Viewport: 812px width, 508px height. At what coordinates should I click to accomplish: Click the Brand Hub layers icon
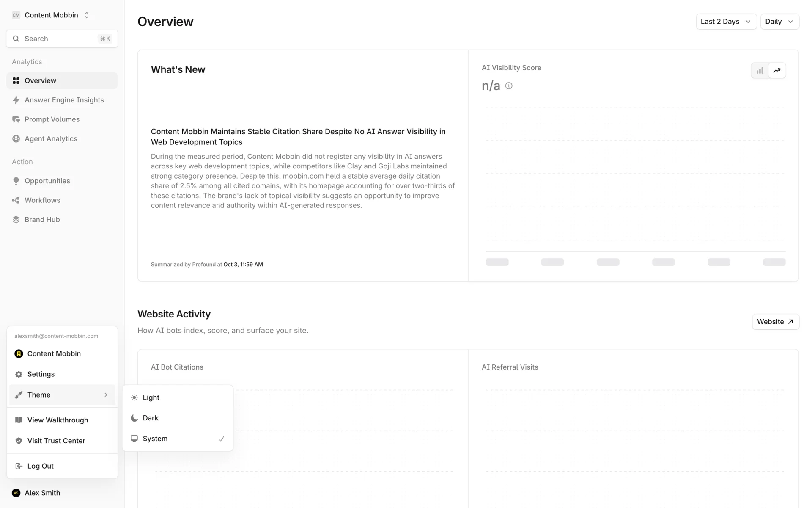[x=16, y=220]
